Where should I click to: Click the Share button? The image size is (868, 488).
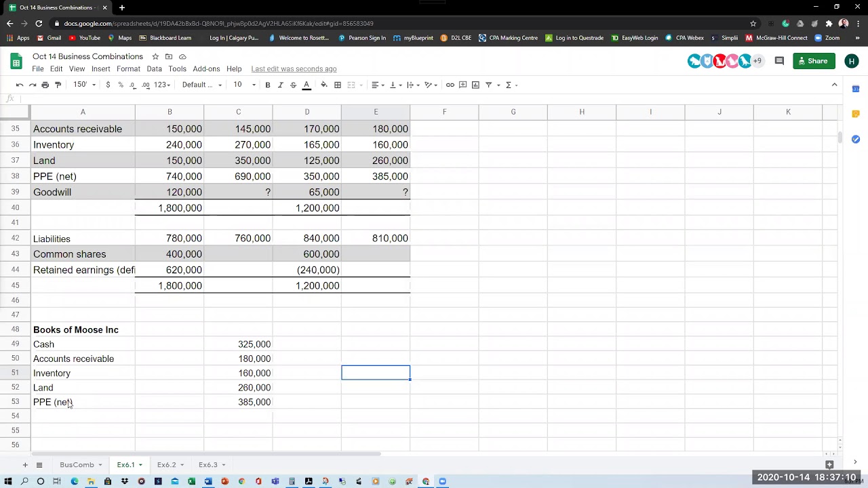point(814,61)
